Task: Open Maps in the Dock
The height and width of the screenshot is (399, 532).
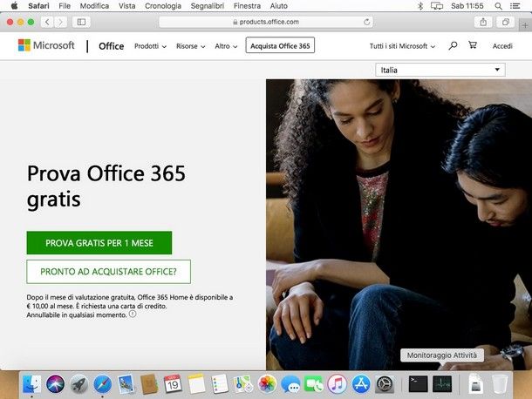Action: [x=243, y=383]
